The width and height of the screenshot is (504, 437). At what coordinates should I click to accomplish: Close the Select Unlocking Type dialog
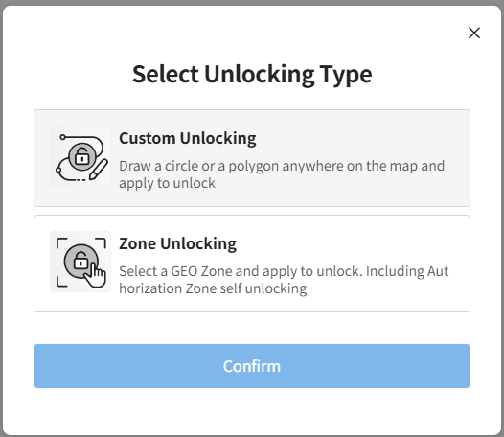click(x=474, y=33)
